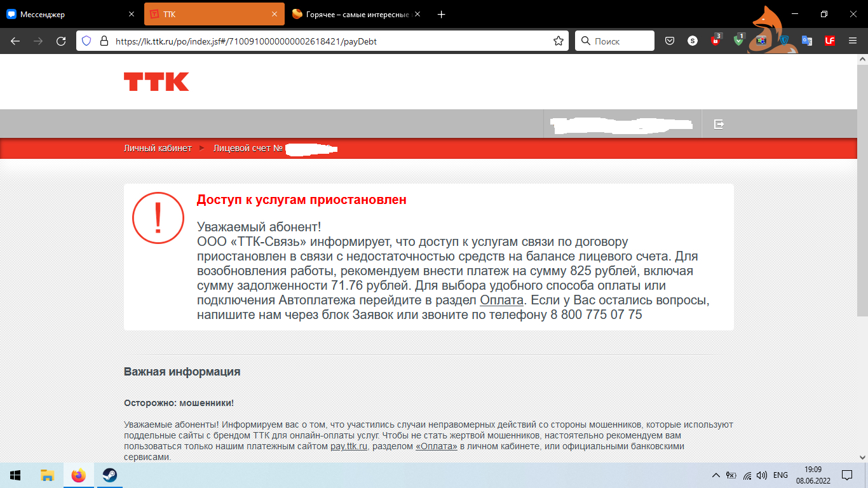The image size is (868, 488).
Task: Open the Firefox application menu
Action: coord(853,41)
